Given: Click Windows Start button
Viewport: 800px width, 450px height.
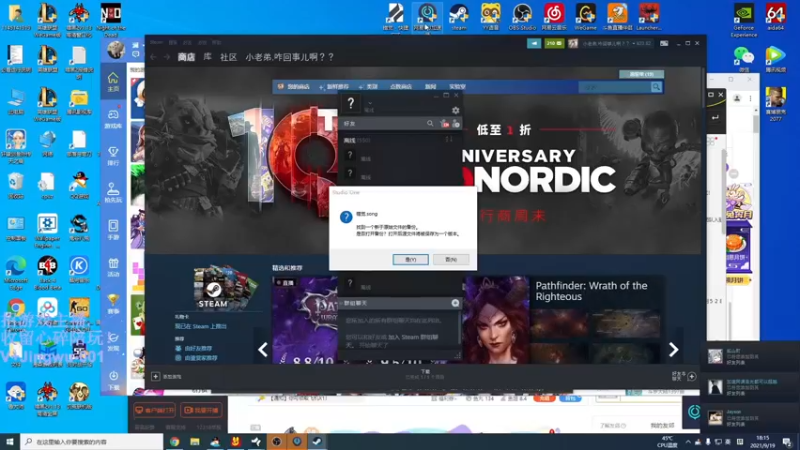Looking at the screenshot, I should click(10, 441).
